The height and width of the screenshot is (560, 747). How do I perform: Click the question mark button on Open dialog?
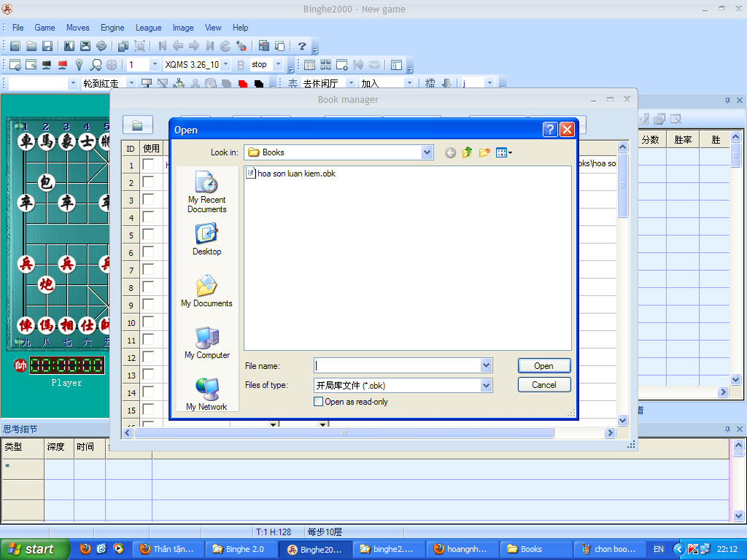(550, 130)
